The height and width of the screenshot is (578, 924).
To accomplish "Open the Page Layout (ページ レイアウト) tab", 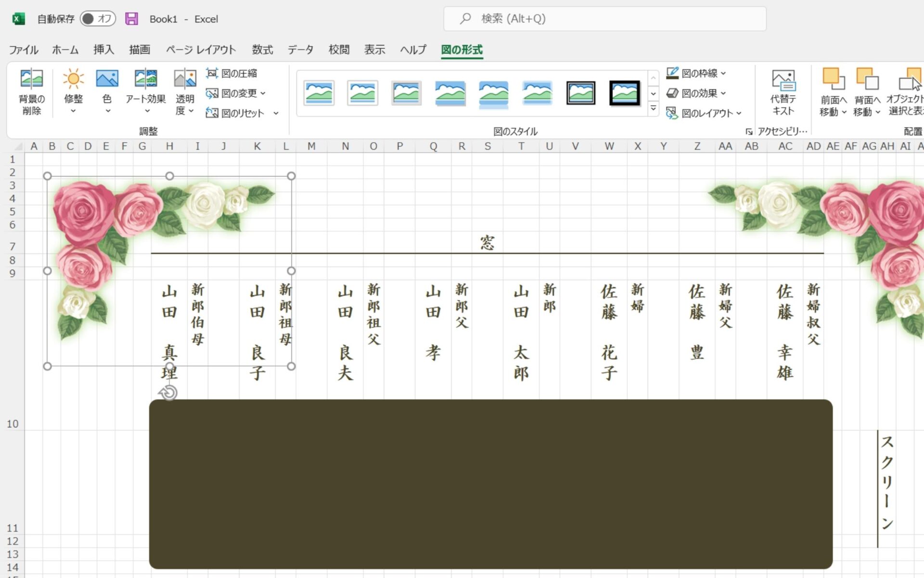I will (201, 50).
